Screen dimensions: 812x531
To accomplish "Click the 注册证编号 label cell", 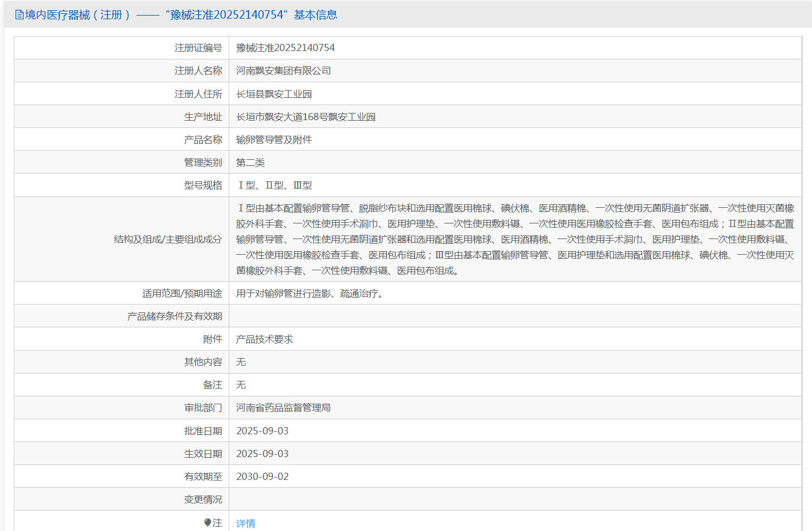I will coord(122,48).
